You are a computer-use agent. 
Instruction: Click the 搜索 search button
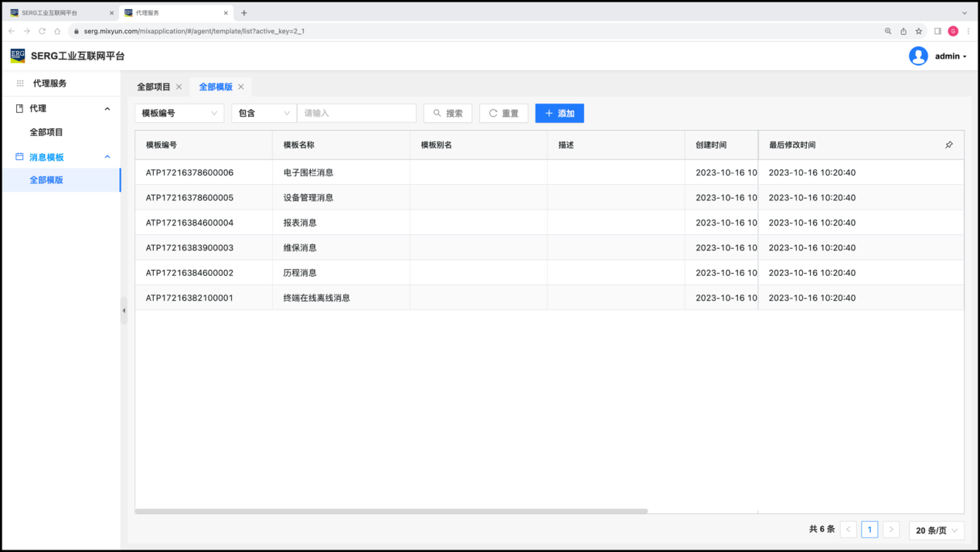pos(447,113)
